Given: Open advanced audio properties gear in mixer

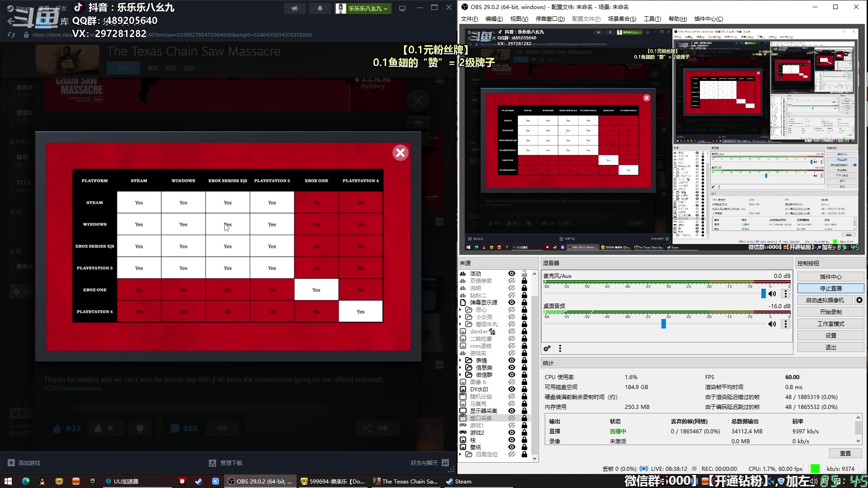Looking at the screenshot, I should pyautogui.click(x=547, y=348).
